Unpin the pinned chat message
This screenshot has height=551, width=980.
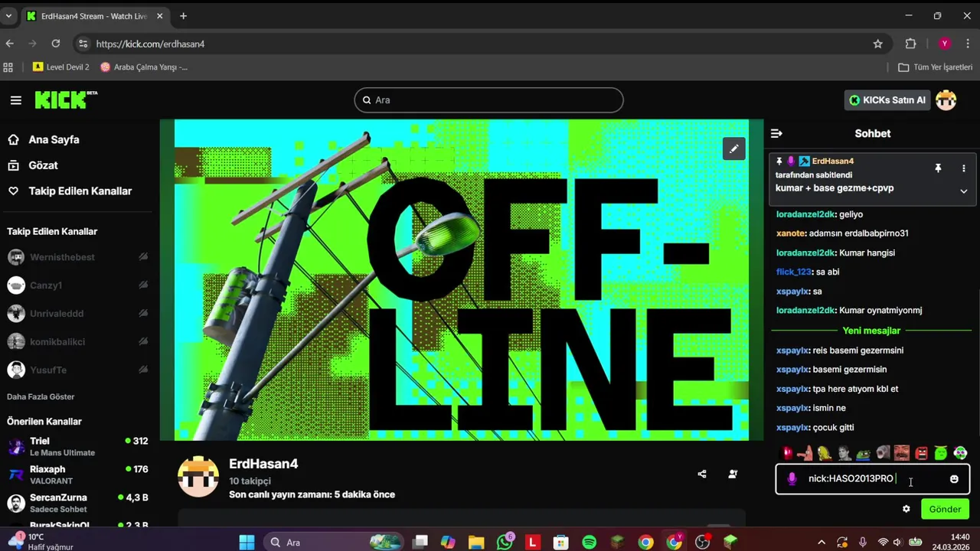pos(938,168)
